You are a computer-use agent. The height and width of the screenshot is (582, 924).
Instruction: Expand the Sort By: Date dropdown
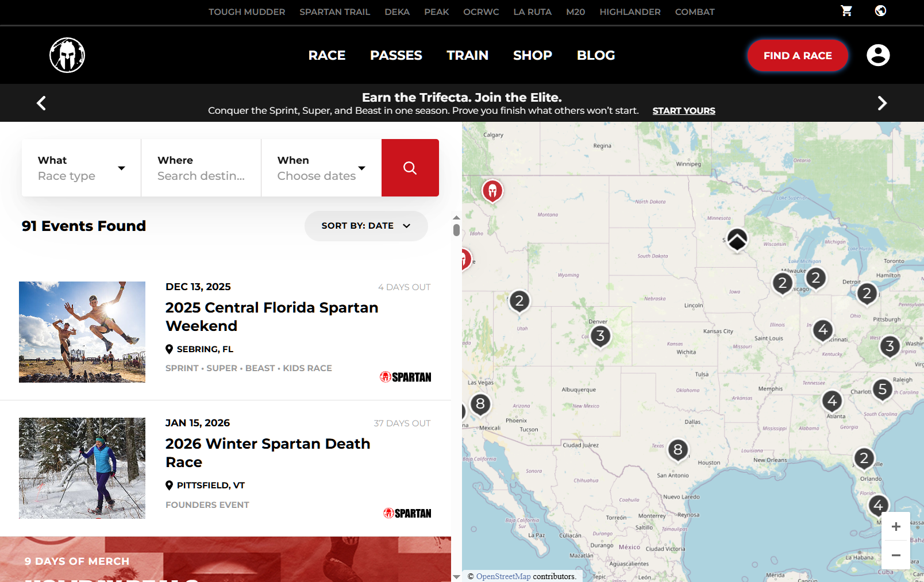[x=366, y=226]
